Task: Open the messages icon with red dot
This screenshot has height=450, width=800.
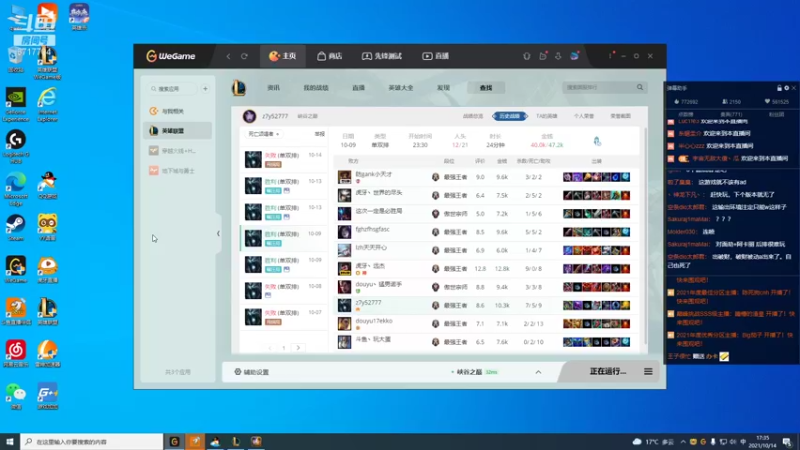Action: click(x=543, y=56)
